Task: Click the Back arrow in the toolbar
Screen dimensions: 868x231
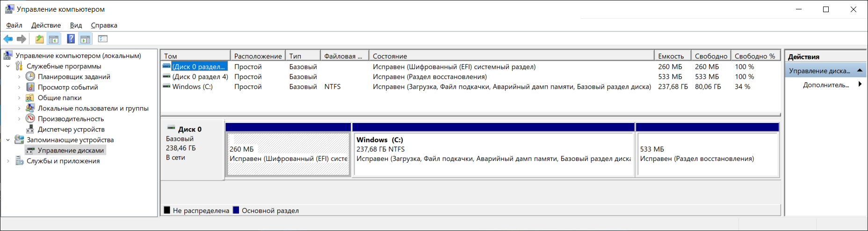Action: (x=8, y=39)
